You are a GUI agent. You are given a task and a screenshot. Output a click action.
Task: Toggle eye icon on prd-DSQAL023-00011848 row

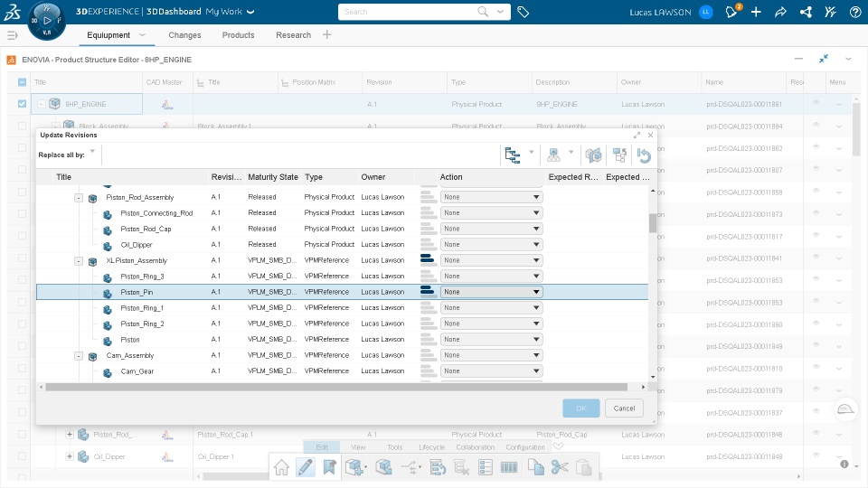(816, 455)
